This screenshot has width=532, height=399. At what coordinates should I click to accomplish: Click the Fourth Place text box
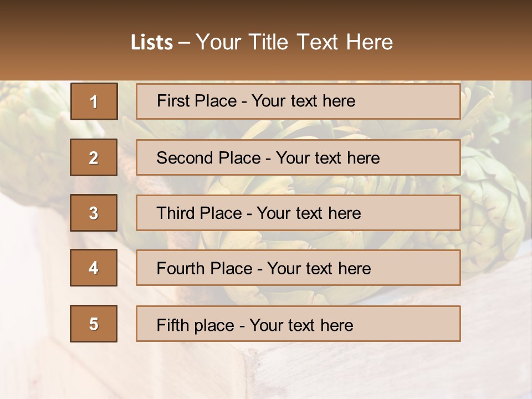click(298, 268)
